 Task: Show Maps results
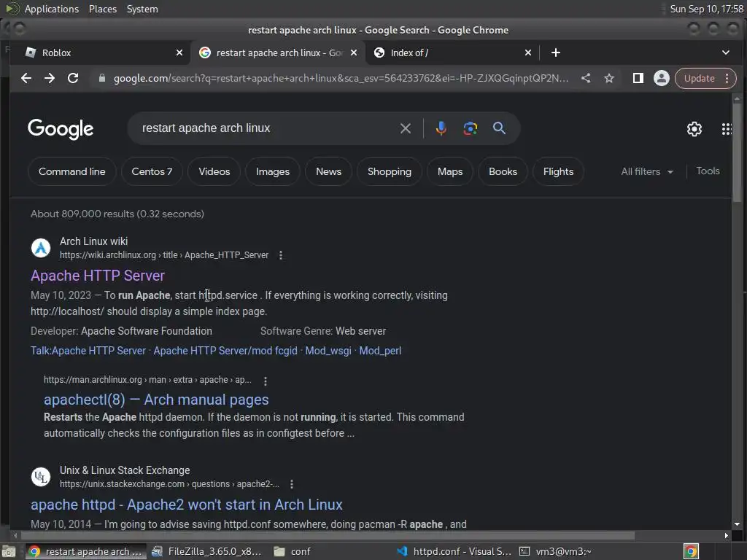(449, 171)
